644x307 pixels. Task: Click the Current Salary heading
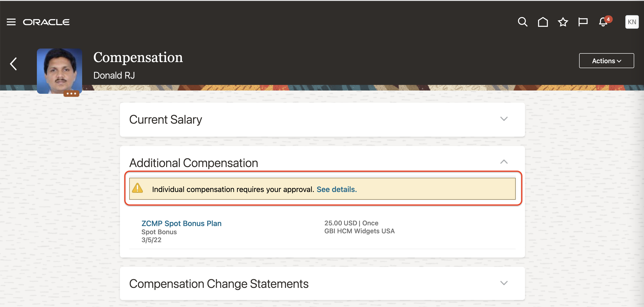(x=165, y=119)
